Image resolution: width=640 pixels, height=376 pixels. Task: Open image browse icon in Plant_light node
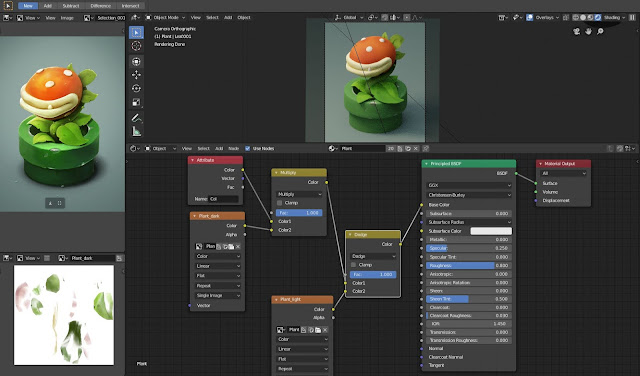(x=281, y=329)
